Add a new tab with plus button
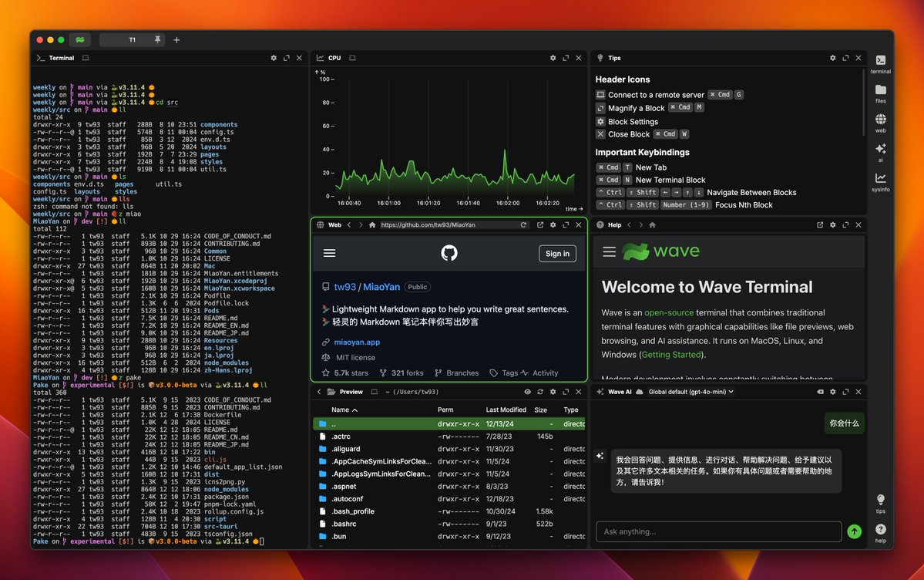This screenshot has width=924, height=580. click(176, 39)
